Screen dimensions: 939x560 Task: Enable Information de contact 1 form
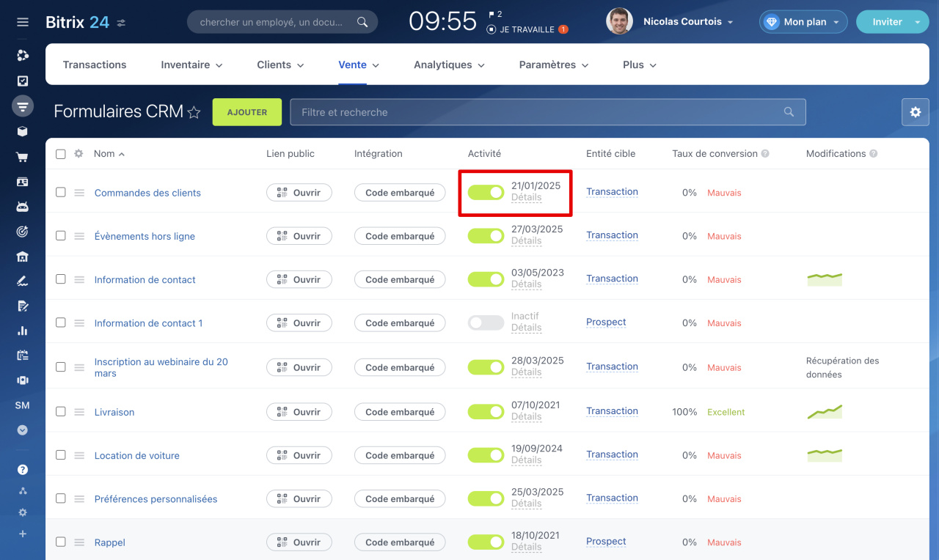point(486,323)
